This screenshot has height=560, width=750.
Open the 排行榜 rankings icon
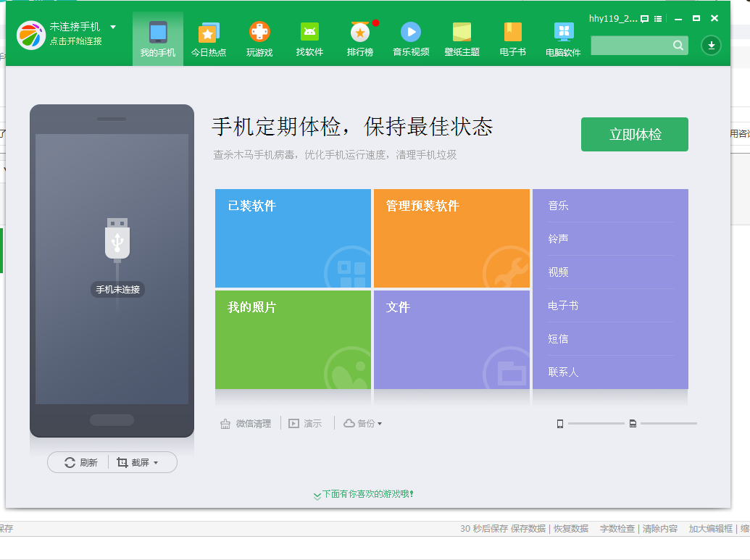pos(360,32)
